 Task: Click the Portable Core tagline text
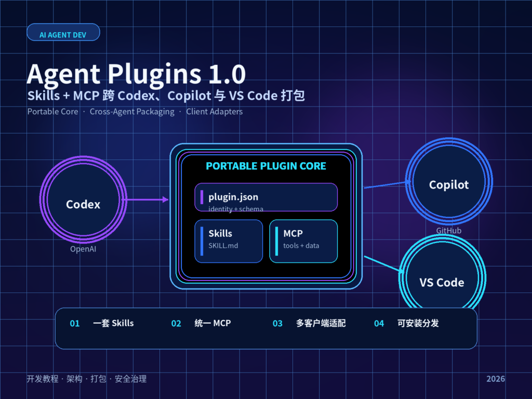(52, 112)
